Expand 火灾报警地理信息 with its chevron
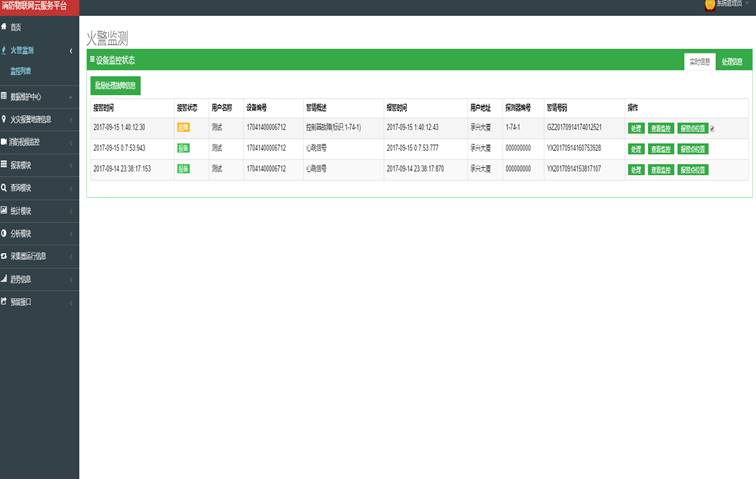 point(71,120)
